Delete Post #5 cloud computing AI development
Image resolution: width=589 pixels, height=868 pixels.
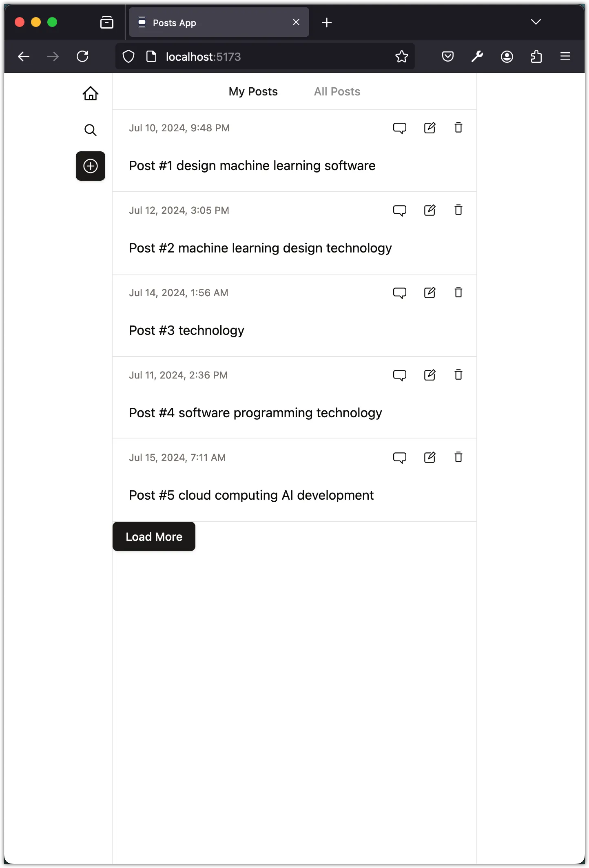tap(458, 457)
